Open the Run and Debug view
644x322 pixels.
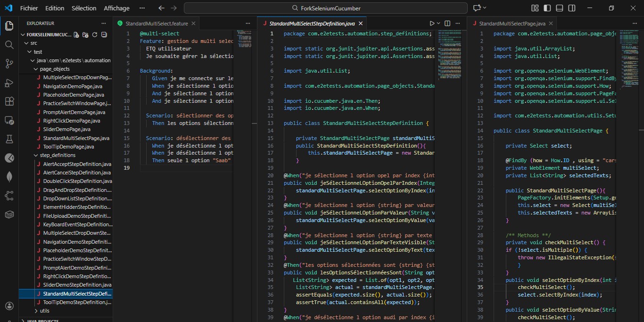coord(9,83)
